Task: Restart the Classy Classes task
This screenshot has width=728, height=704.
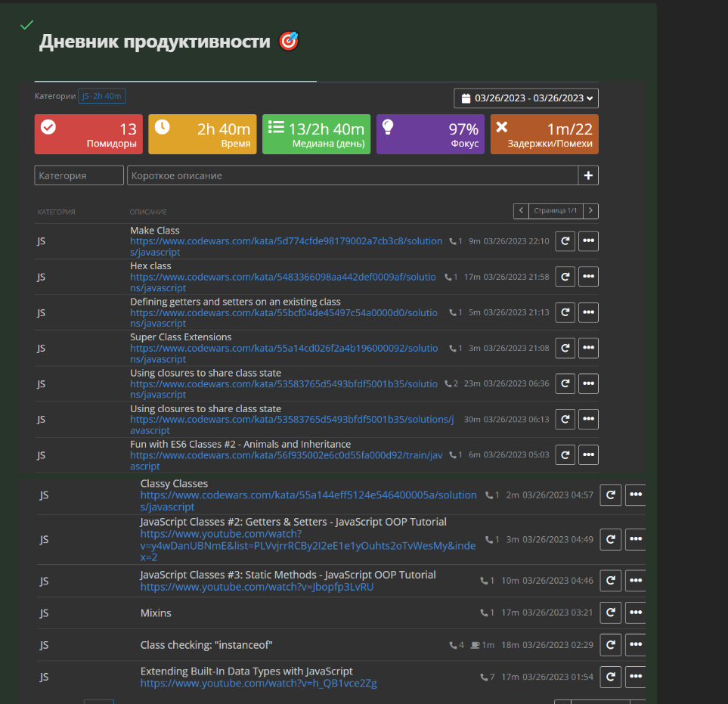Action: (x=610, y=495)
